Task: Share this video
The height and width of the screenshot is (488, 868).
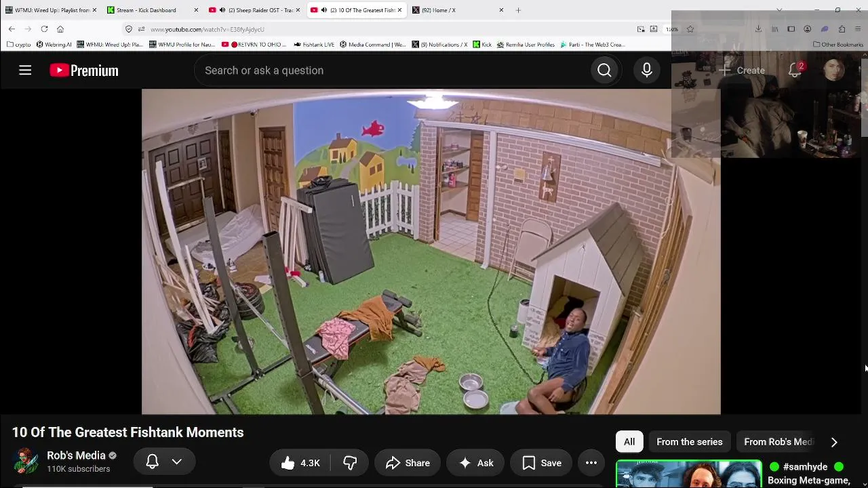Action: coord(408,463)
